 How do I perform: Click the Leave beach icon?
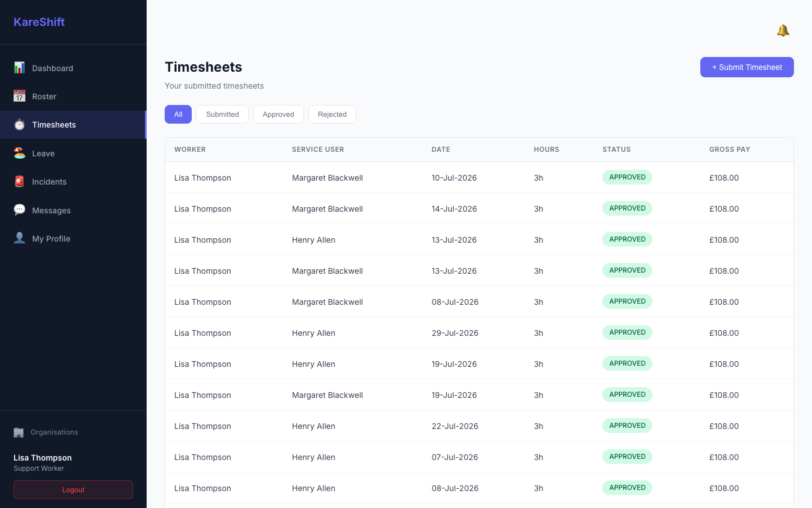[19, 153]
